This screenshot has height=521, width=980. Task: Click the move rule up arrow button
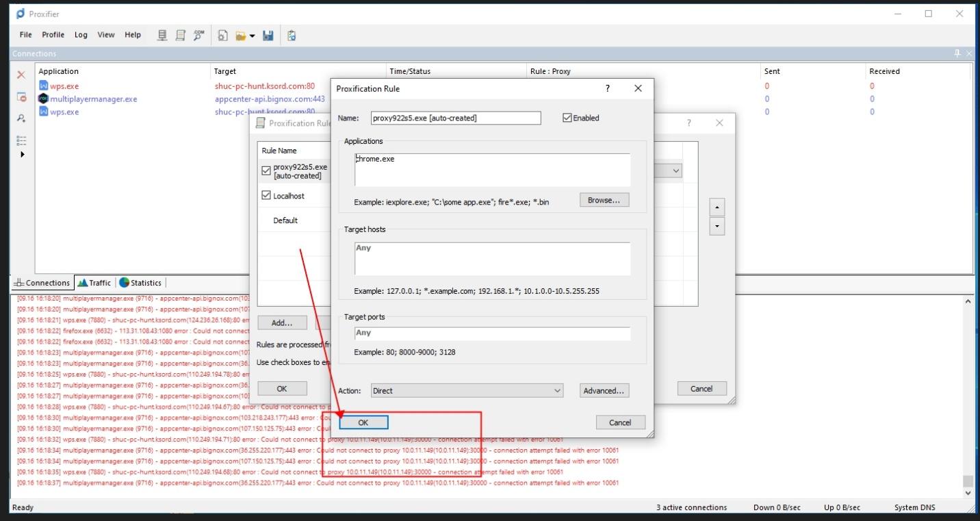coord(717,207)
